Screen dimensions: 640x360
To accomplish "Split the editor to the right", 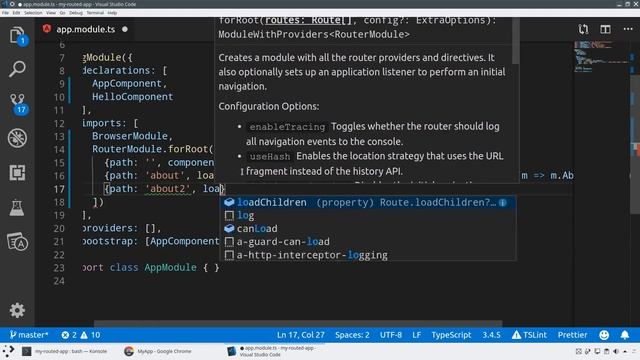I will click(605, 29).
